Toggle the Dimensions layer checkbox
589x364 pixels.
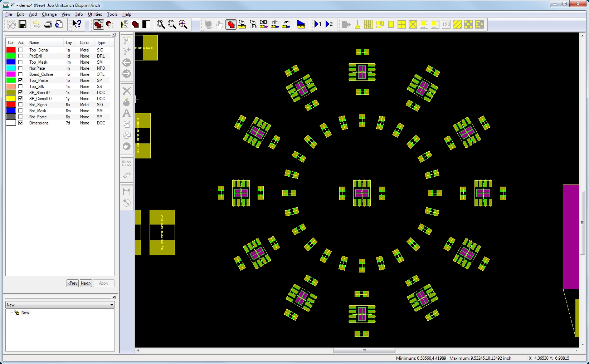click(x=20, y=123)
